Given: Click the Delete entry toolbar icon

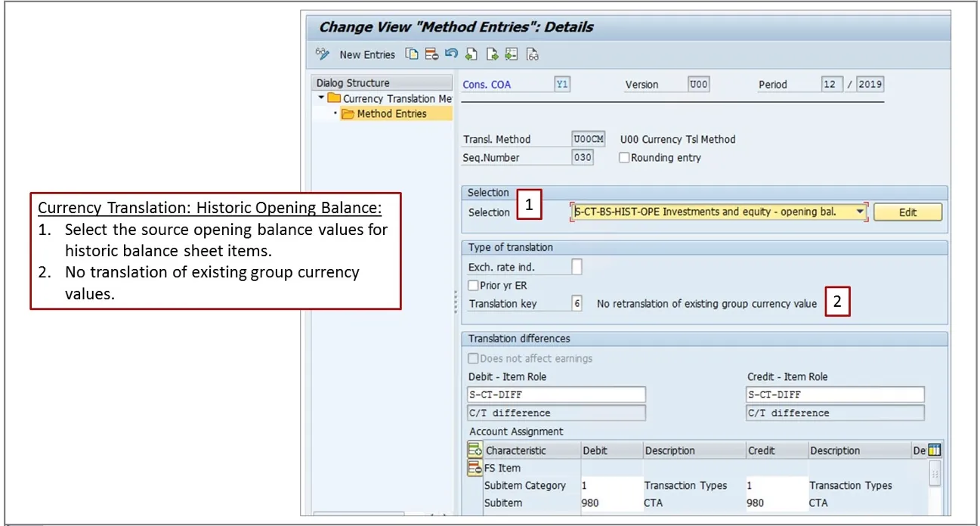Looking at the screenshot, I should point(431,54).
